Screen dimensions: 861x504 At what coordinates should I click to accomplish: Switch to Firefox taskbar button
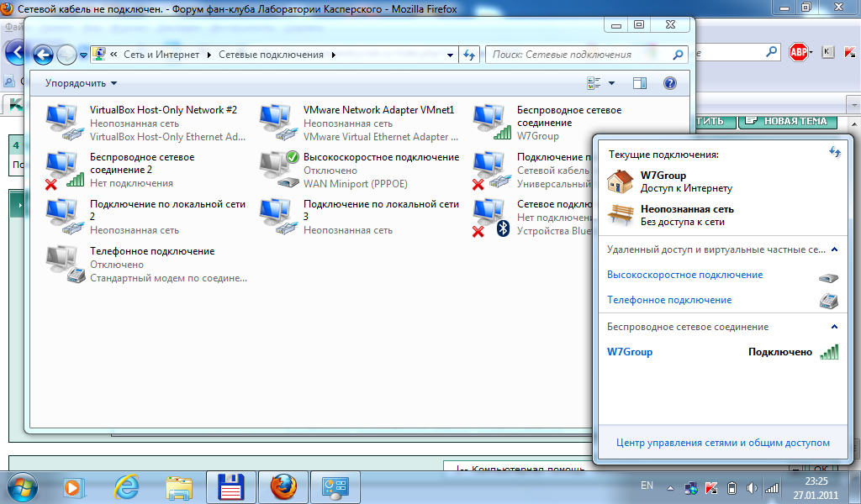click(x=284, y=487)
